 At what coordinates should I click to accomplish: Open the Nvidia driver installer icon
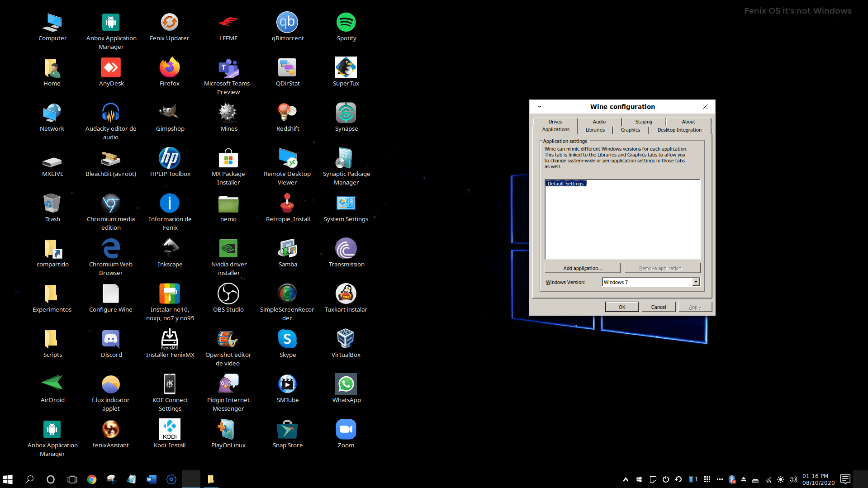[x=228, y=248]
